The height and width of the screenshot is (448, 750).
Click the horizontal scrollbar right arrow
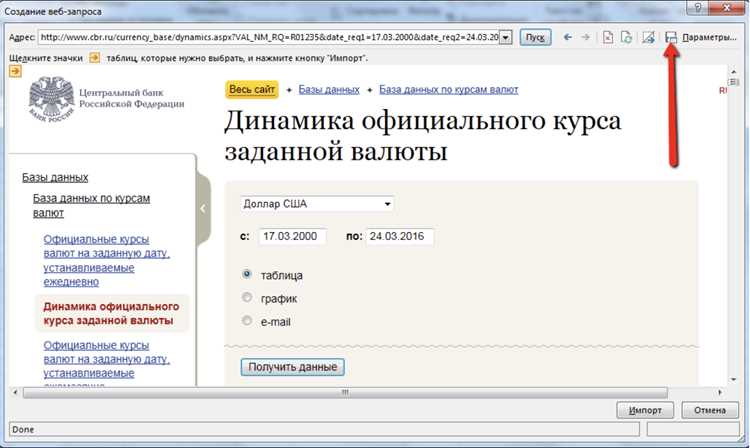tap(720, 393)
